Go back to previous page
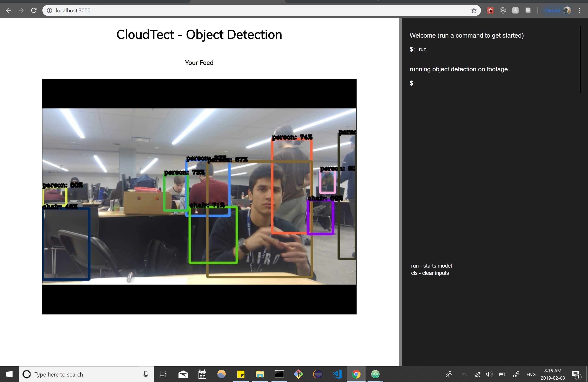588x382 pixels. coord(9,10)
